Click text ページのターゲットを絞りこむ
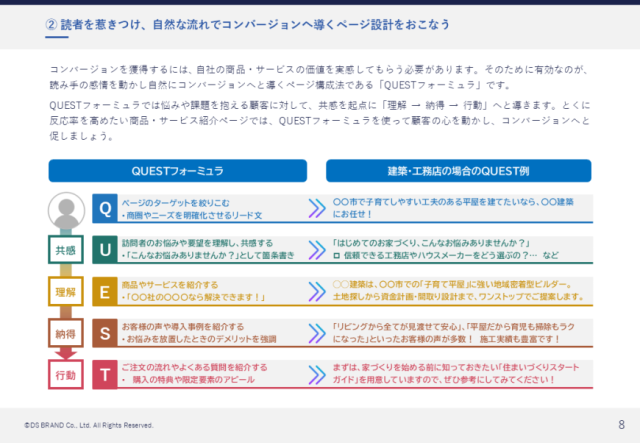Image resolution: width=640 pixels, height=443 pixels. click(176, 203)
